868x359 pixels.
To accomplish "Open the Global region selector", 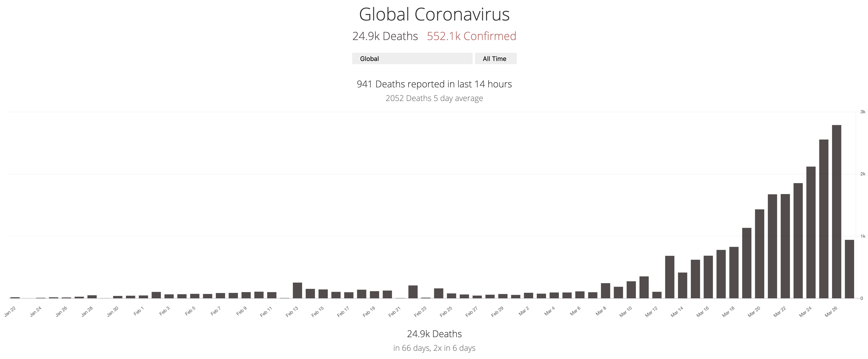I will [412, 58].
